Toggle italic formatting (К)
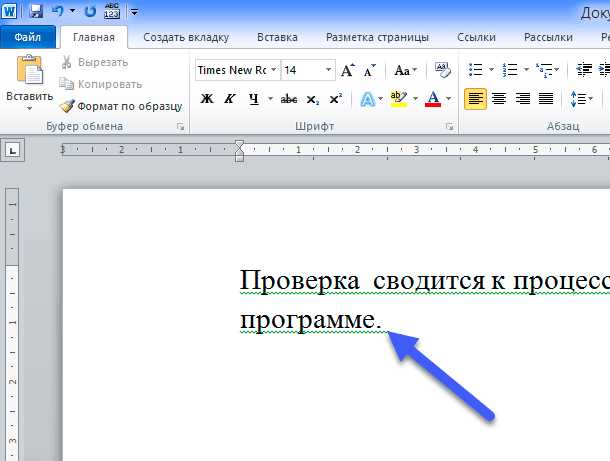The image size is (610, 461). (x=230, y=99)
